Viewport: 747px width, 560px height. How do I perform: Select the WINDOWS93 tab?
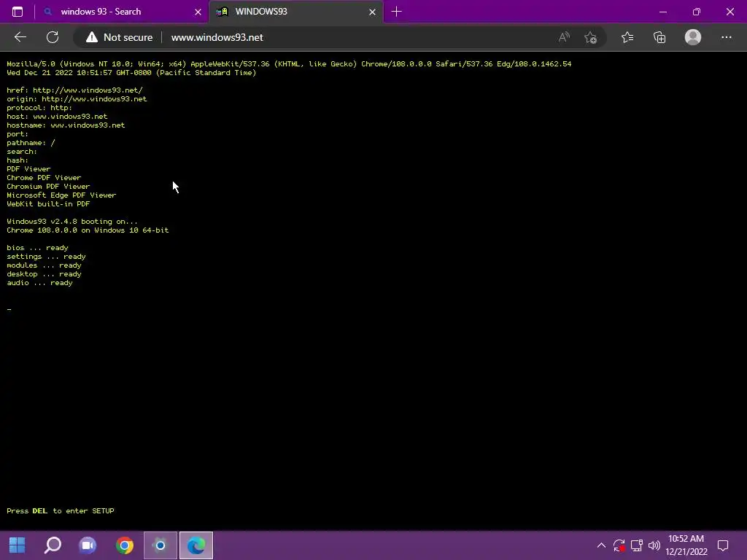pos(295,12)
